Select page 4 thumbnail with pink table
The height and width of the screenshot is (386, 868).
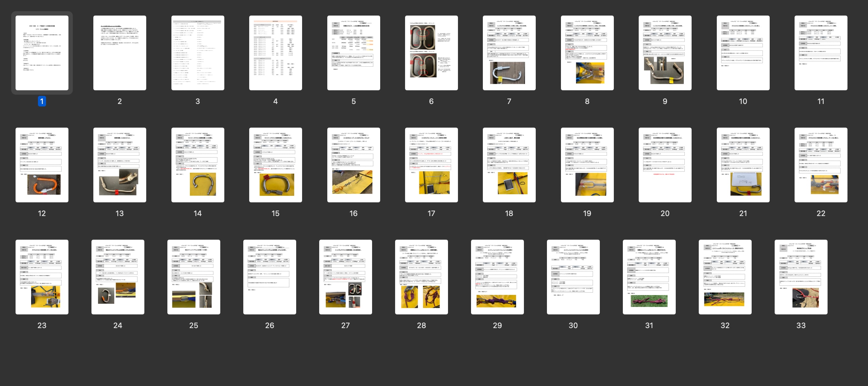pos(275,53)
